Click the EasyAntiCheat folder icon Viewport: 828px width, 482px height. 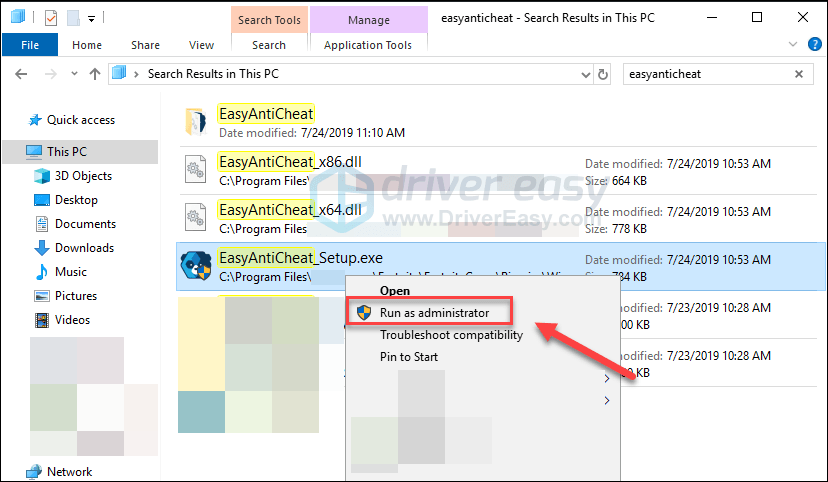195,122
